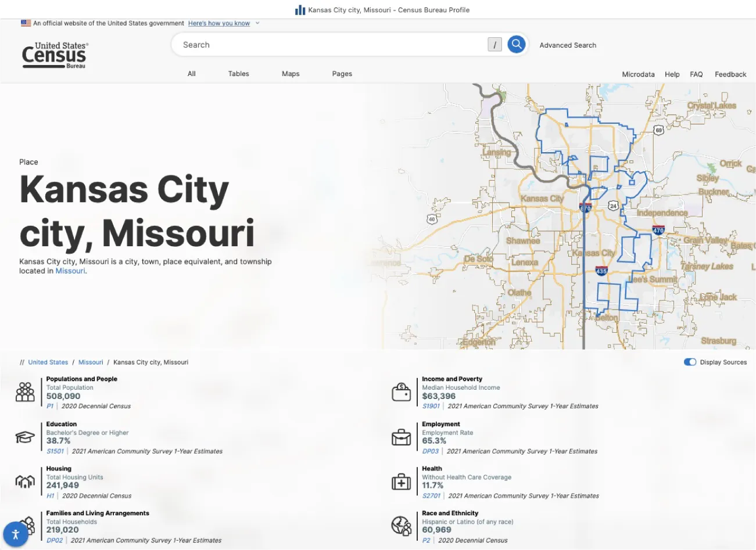This screenshot has height=550, width=756.
Task: Disable the Display Sources toggle
Action: click(x=690, y=362)
